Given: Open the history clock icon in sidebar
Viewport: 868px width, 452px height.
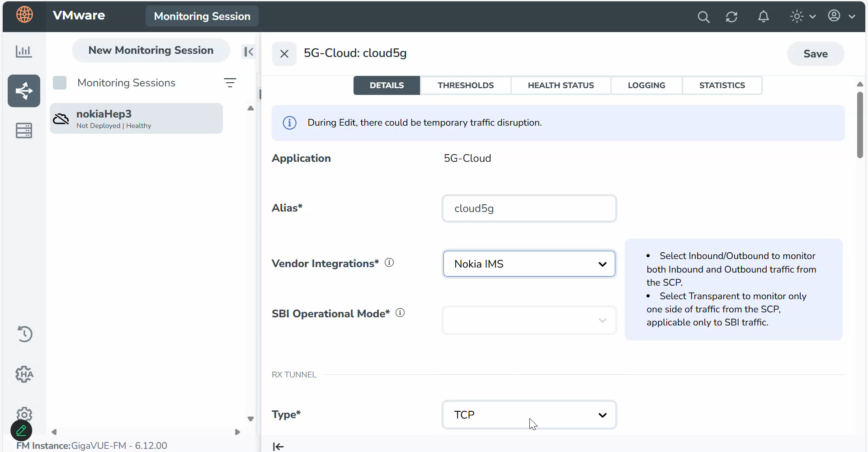Looking at the screenshot, I should (24, 334).
